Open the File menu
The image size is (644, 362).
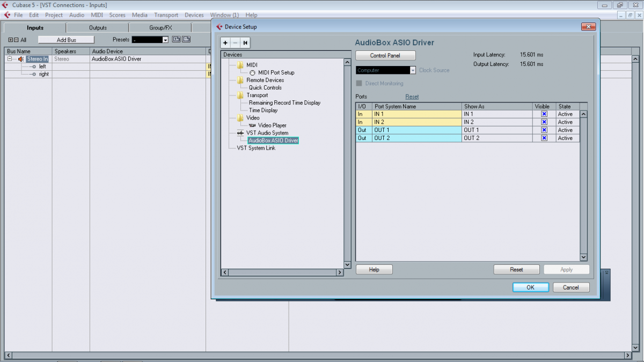coord(18,15)
